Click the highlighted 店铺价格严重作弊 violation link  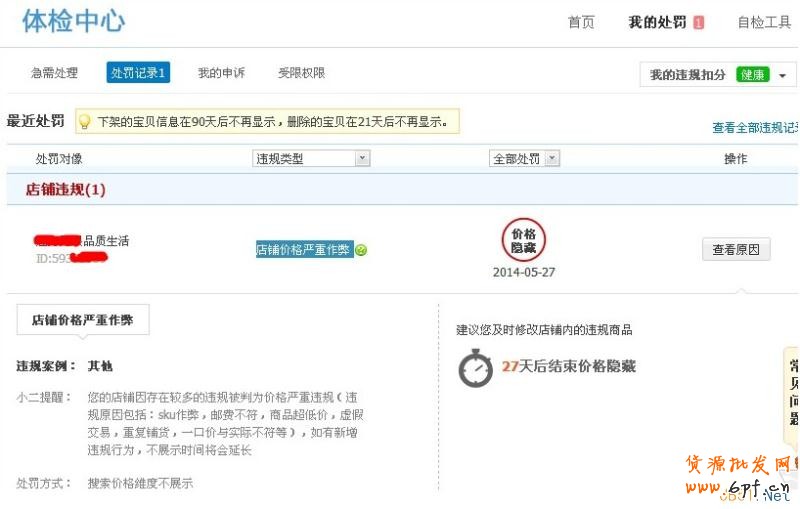pyautogui.click(x=304, y=250)
